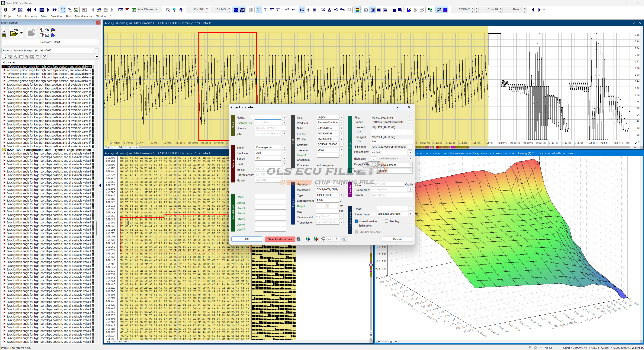
Task: Click the Search vehicle data button
Action: (x=280, y=239)
